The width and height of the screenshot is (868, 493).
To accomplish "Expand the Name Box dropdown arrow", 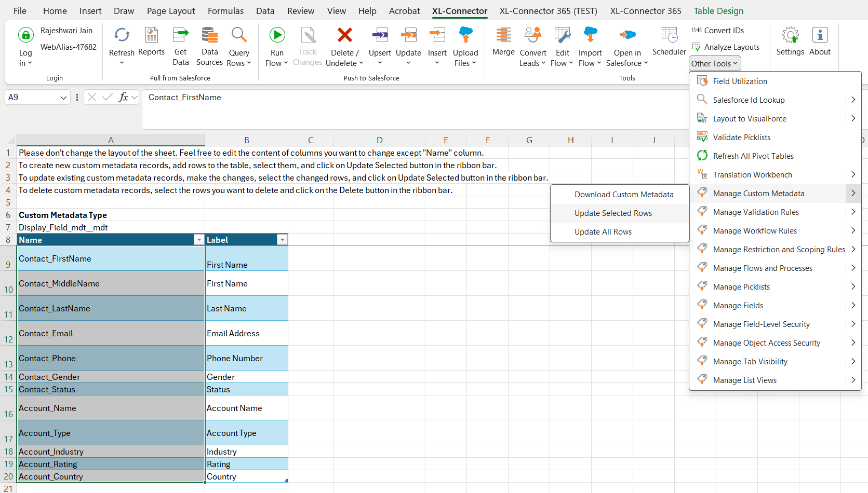I will click(x=63, y=98).
